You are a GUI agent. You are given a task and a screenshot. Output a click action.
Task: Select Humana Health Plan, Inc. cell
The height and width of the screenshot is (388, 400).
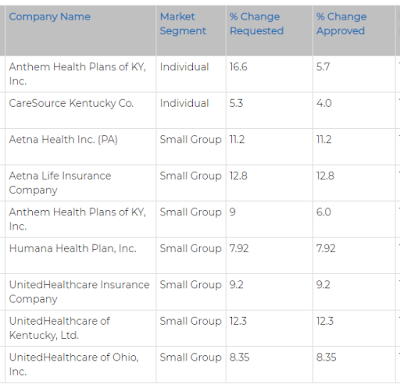[x=81, y=256]
